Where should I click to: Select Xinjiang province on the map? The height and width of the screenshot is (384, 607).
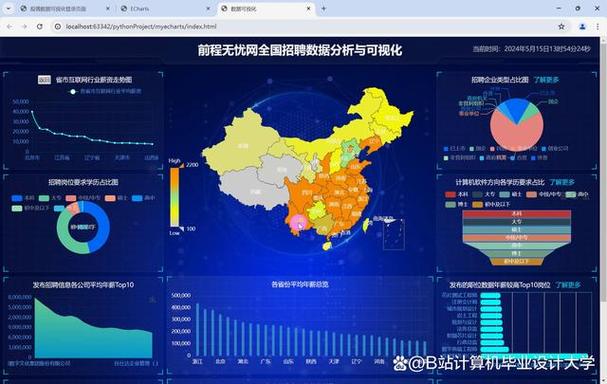(x=243, y=146)
